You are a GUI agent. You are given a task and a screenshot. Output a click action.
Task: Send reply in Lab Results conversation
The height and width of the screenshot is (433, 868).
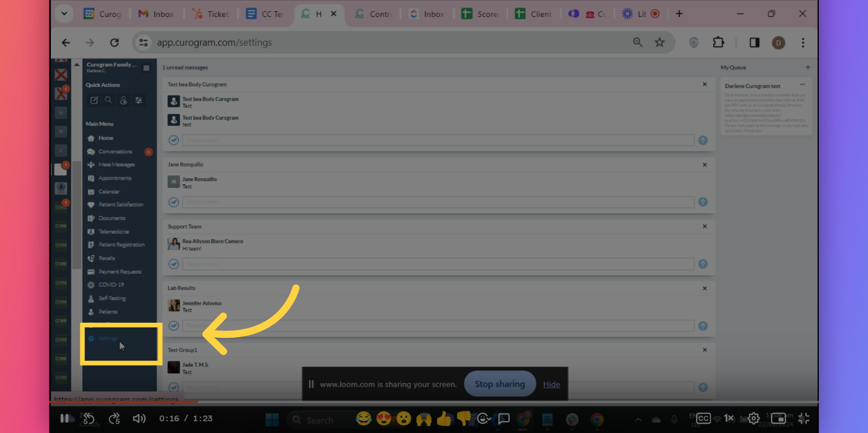(703, 326)
